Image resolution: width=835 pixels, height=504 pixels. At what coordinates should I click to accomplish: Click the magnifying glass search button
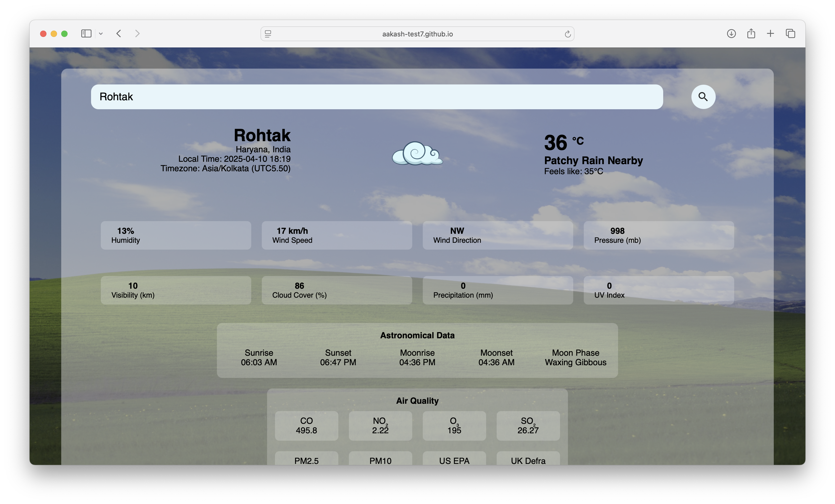[703, 97]
